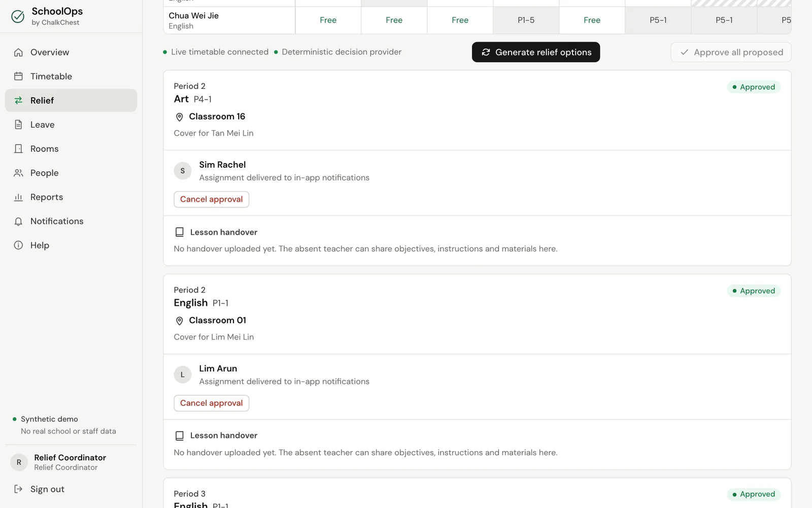Click Approved badge on English Classroom 01 card
The height and width of the screenshot is (508, 812).
click(754, 291)
